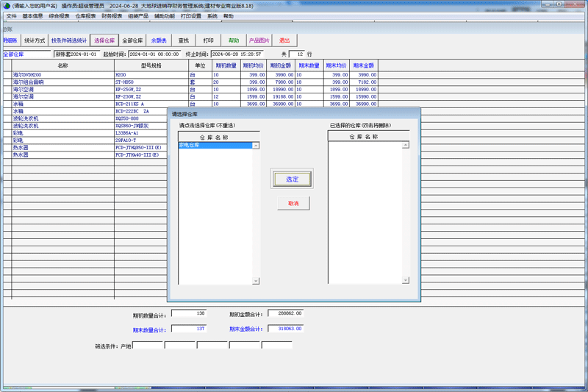Click the 按条件筛选统计 toolbar button
Viewport: 588px width, 392px height.
69,40
